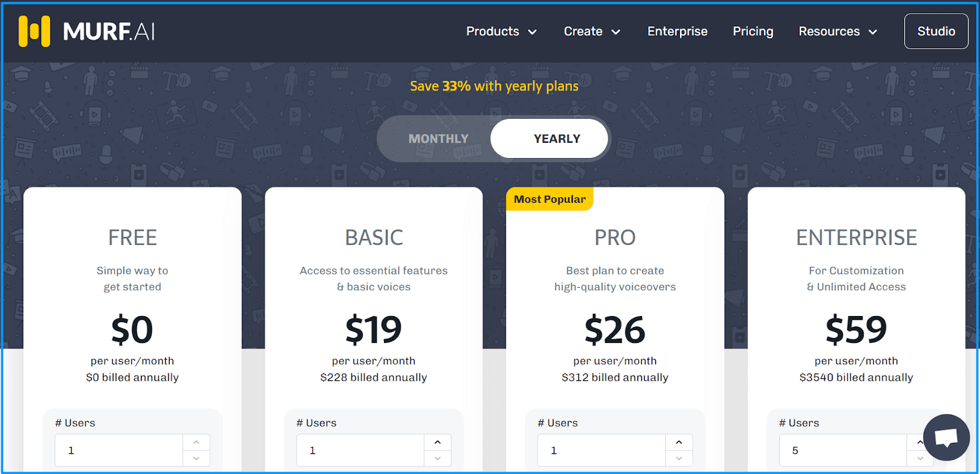
Task: Click the Murf.AI logo icon
Action: click(x=34, y=31)
